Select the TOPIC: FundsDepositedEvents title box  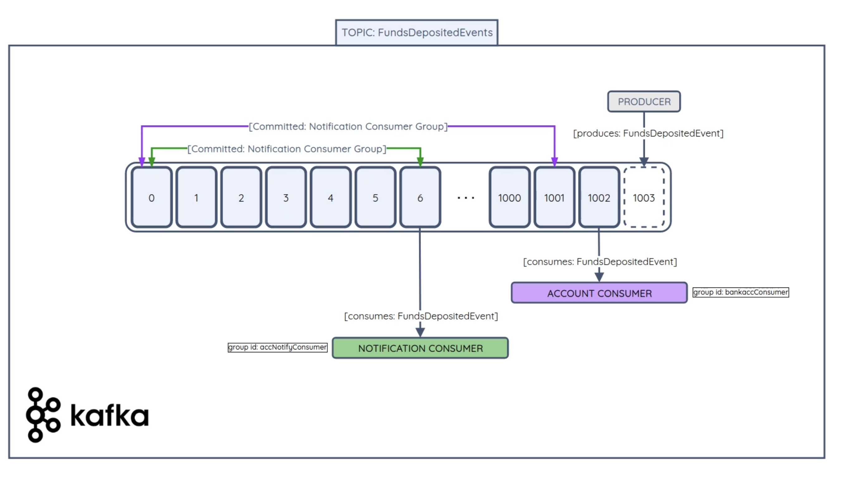[x=416, y=32]
